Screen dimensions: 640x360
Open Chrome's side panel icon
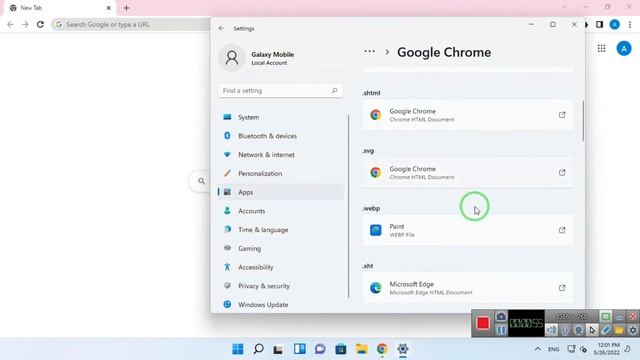tap(599, 24)
